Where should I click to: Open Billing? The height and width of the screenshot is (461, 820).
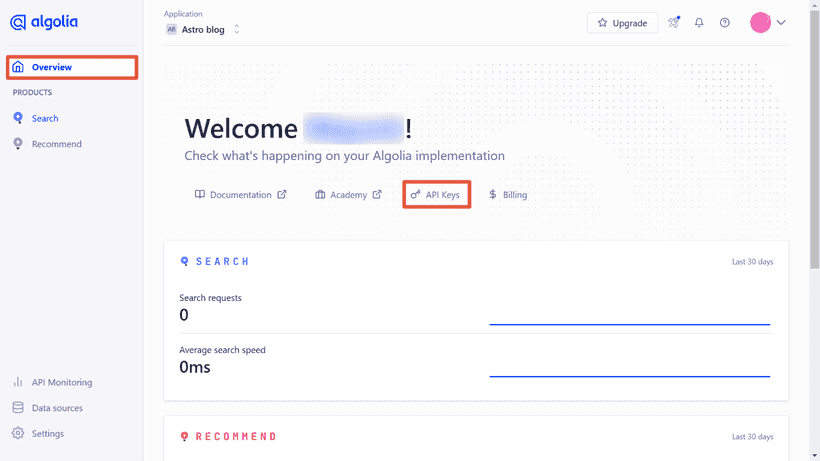pyautogui.click(x=508, y=195)
